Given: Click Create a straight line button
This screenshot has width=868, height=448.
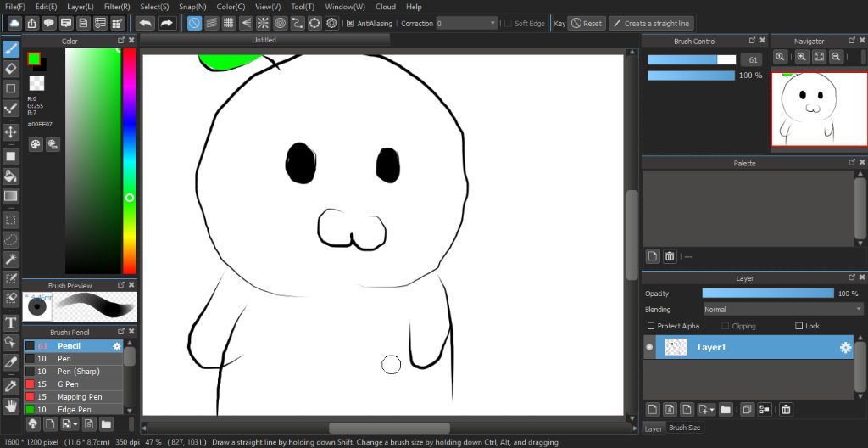Looking at the screenshot, I should point(652,23).
